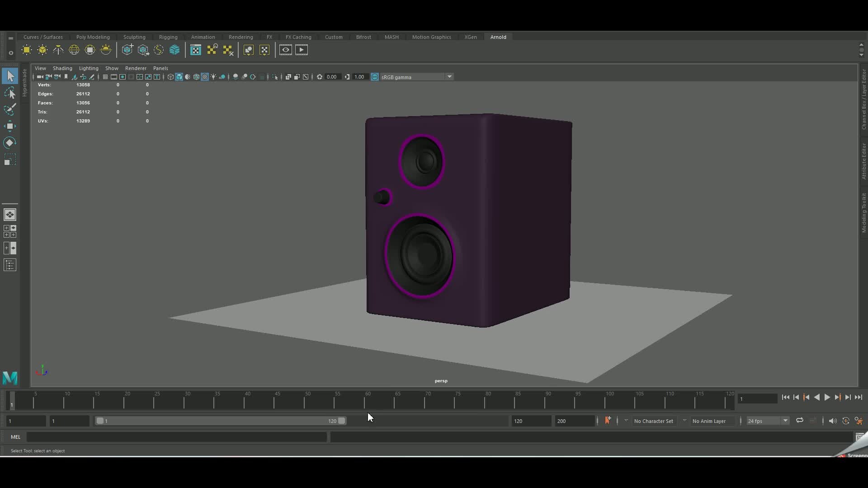Open the Renderer menu of the viewport
This screenshot has width=868, height=488.
[x=136, y=68]
